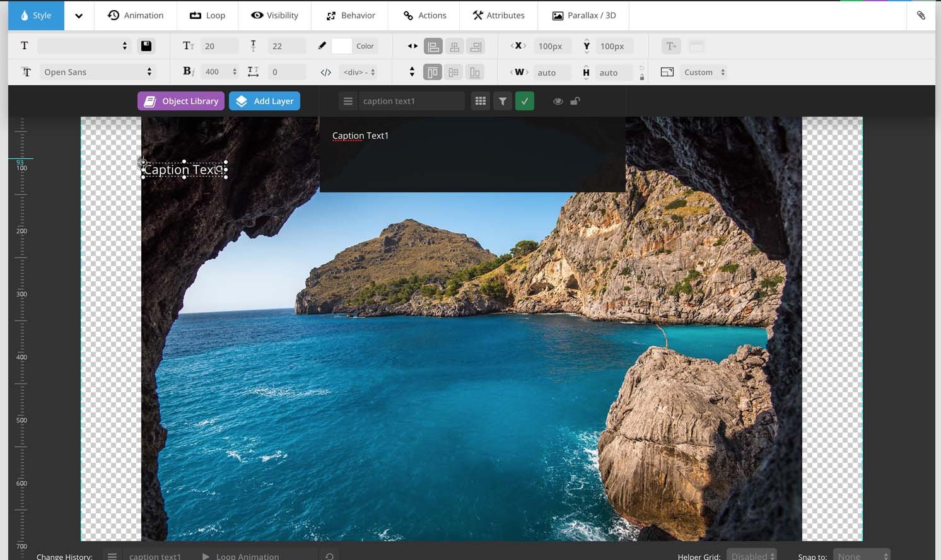Click the save style floppy disk icon
The height and width of the screenshot is (560, 941).
tap(146, 45)
